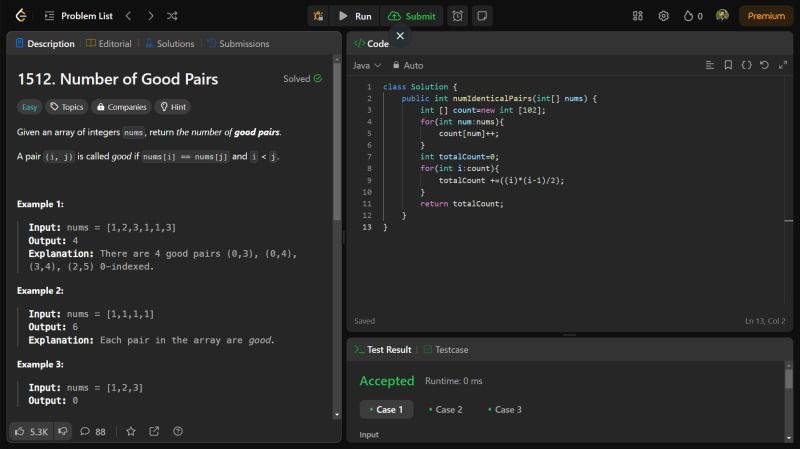This screenshot has width=800, height=449.
Task: Open the layout grid icon
Action: pyautogui.click(x=638, y=16)
